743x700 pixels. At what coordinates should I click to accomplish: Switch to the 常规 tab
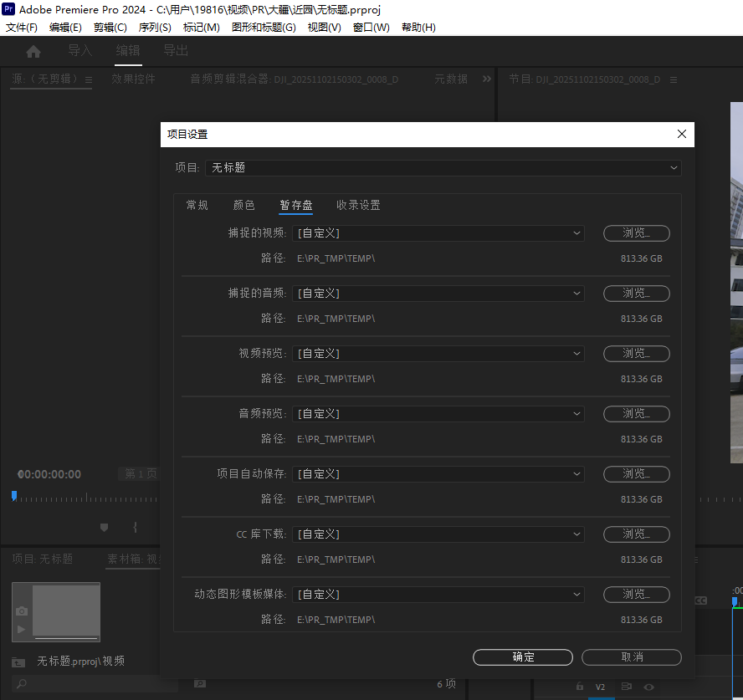click(x=197, y=205)
